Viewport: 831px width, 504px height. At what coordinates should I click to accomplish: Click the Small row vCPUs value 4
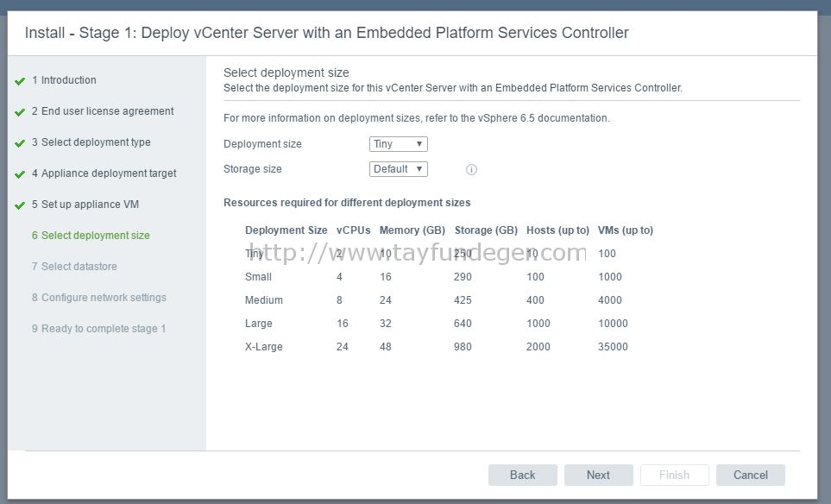pyautogui.click(x=339, y=277)
